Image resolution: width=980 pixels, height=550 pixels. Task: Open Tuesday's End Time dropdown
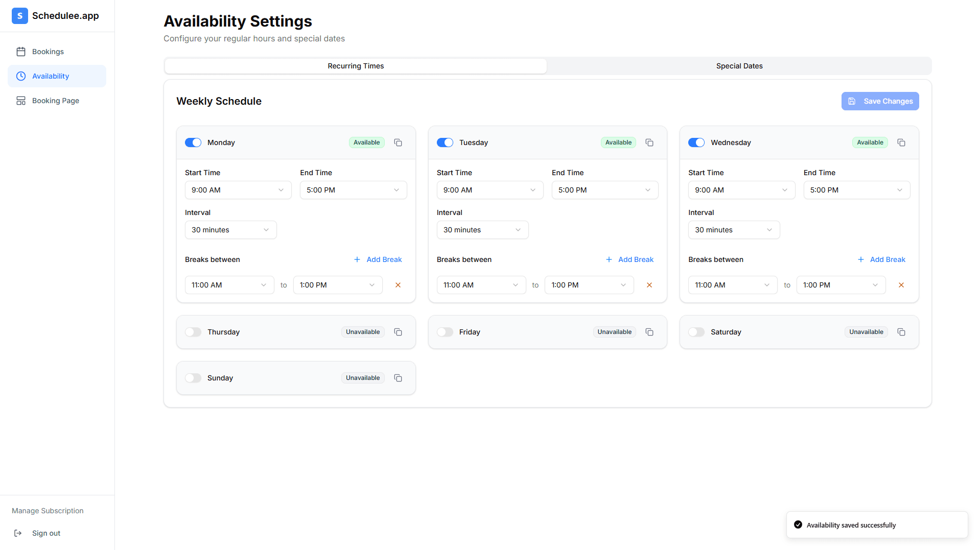coord(605,190)
